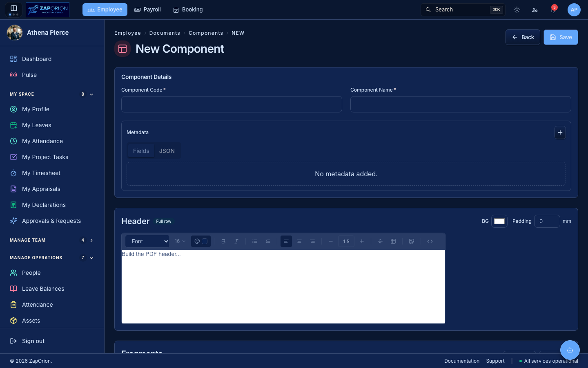588x368 pixels.
Task: Switch editor to code view
Action: pyautogui.click(x=430, y=241)
